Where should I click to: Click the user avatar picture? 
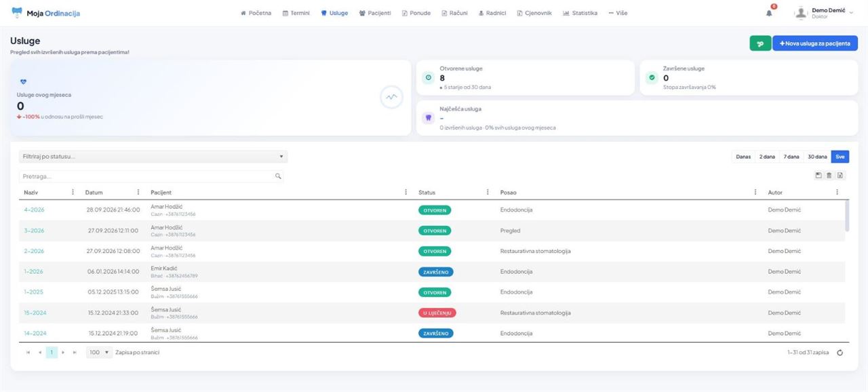tap(801, 13)
